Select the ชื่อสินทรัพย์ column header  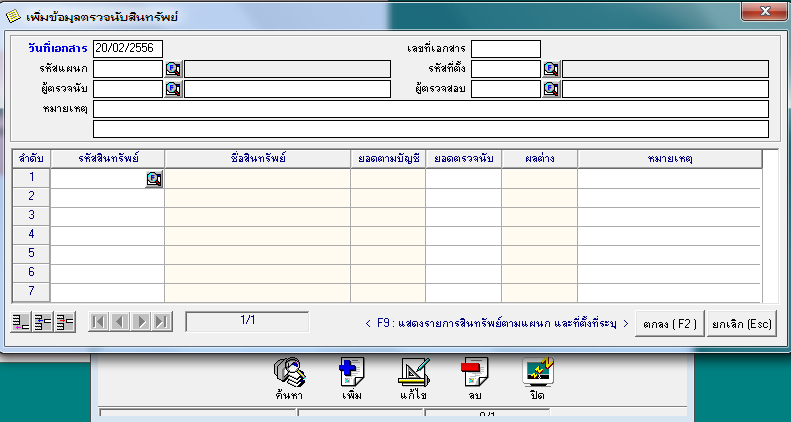pos(257,159)
